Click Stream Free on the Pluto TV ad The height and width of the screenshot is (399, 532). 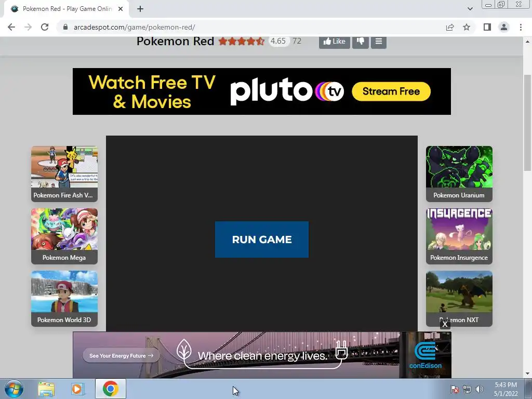(391, 91)
